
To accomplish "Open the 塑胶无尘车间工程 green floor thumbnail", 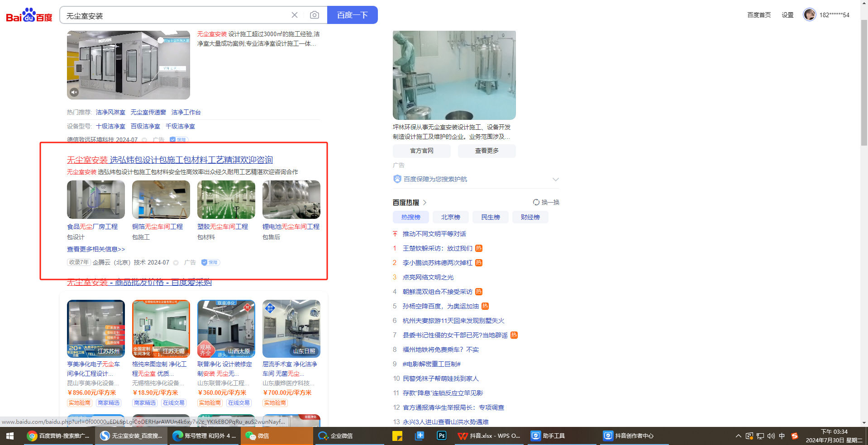I will pos(226,199).
